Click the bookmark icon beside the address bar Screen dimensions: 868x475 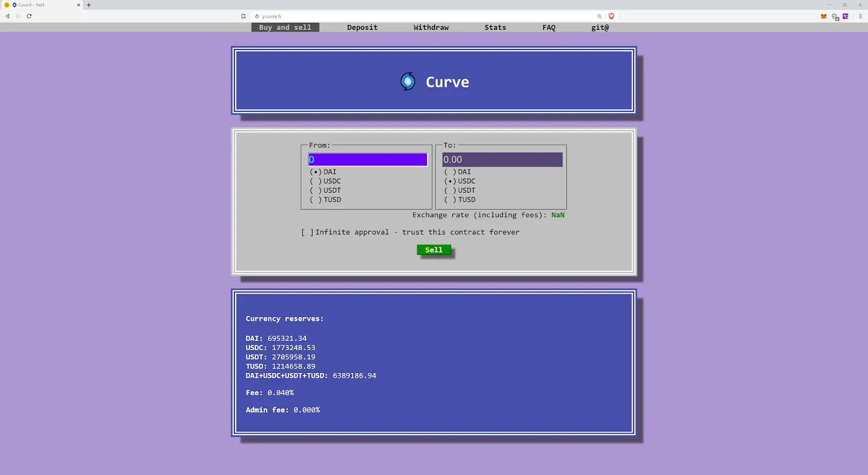tap(244, 16)
